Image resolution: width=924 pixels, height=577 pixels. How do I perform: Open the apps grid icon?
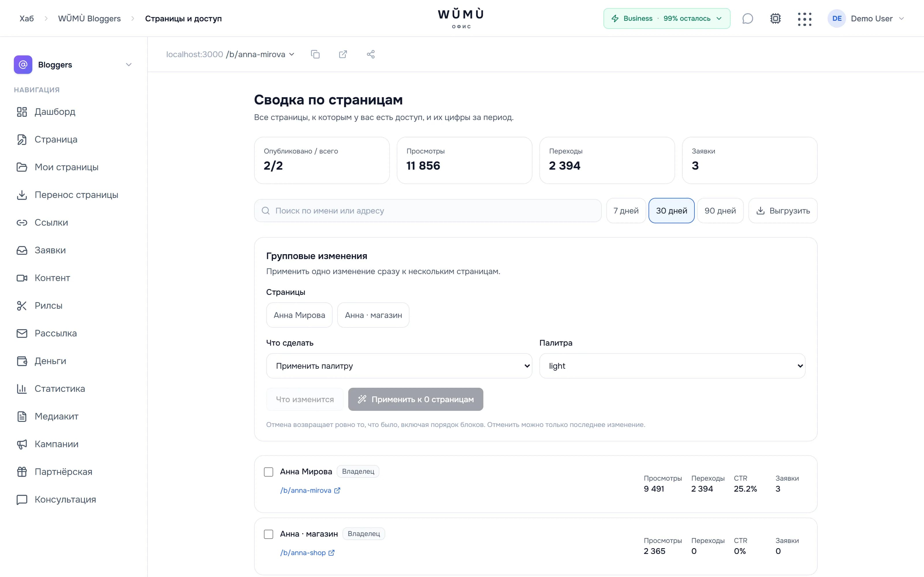point(804,19)
